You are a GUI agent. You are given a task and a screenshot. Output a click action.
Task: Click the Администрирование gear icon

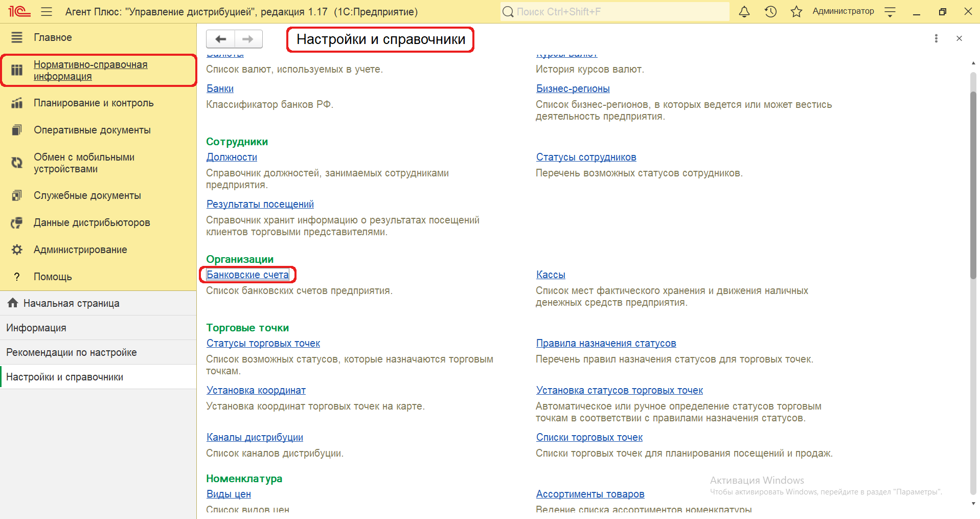17,250
